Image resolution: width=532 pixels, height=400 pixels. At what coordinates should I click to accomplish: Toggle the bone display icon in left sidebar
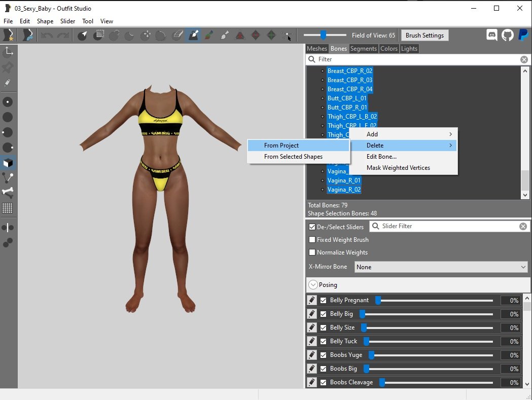[x=8, y=192]
